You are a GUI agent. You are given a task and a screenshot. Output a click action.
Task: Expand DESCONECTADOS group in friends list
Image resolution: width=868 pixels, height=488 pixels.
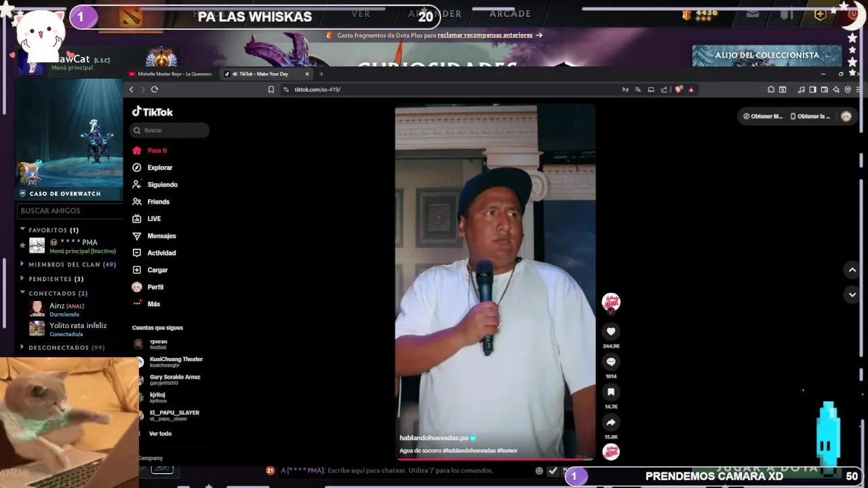click(62, 348)
